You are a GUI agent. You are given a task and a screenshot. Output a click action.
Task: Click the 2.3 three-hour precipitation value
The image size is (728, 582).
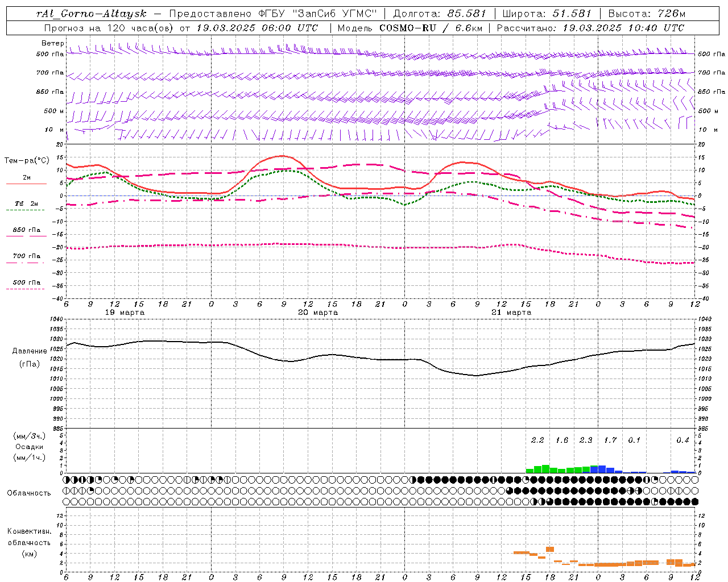point(586,440)
